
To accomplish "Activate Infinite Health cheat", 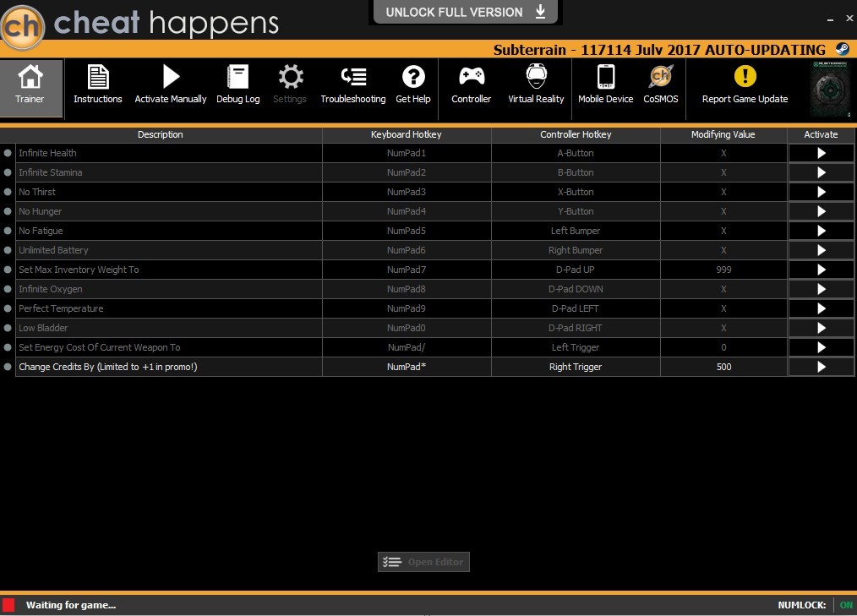I will 821,153.
